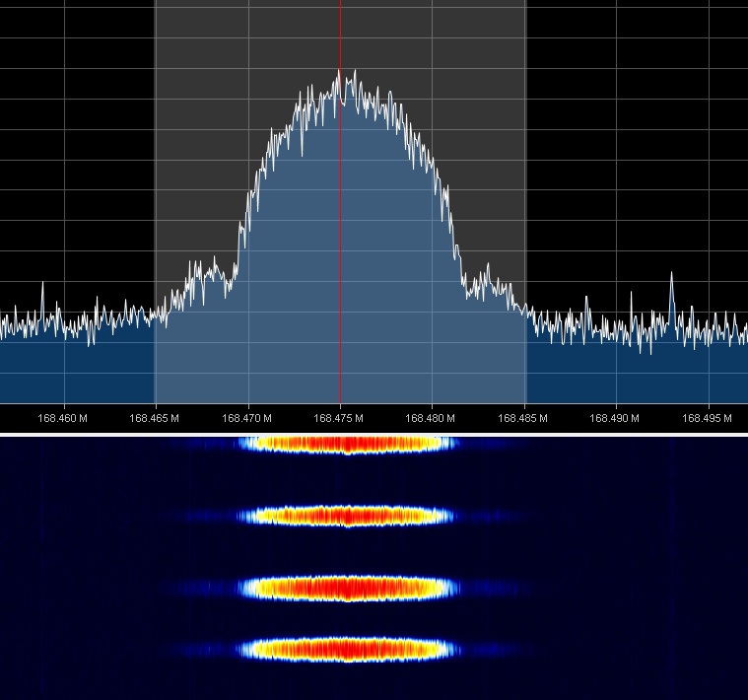
Task: Click the red center tuning line
Action: [x=340, y=201]
